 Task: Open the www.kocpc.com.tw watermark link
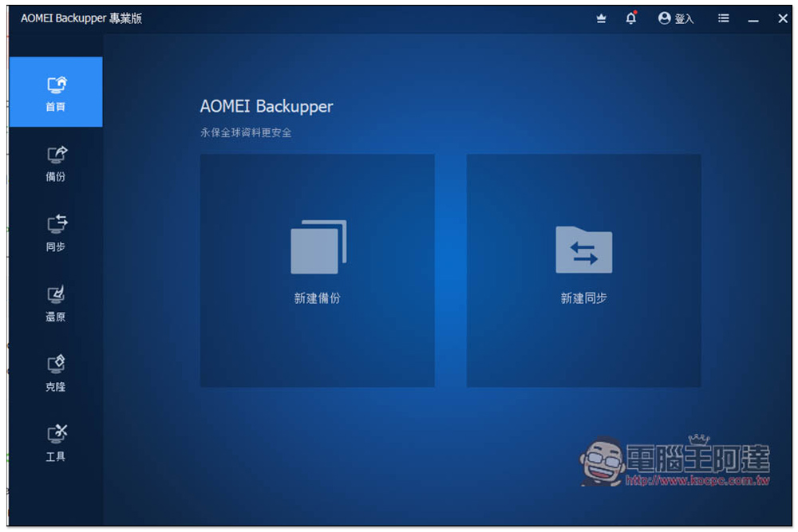[696, 481]
